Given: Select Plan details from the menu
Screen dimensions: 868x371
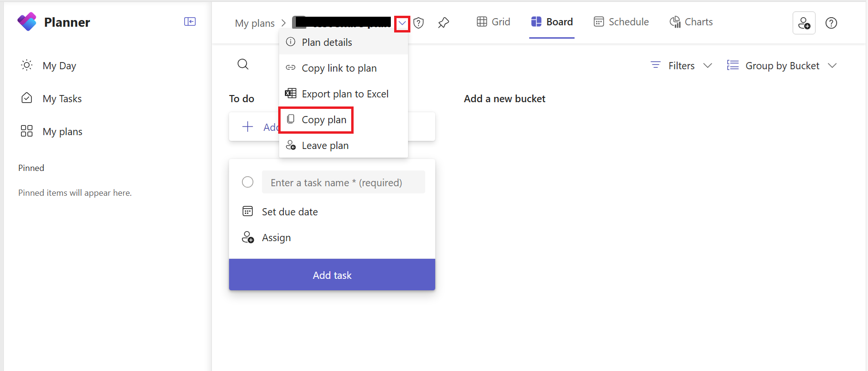Looking at the screenshot, I should (344, 42).
